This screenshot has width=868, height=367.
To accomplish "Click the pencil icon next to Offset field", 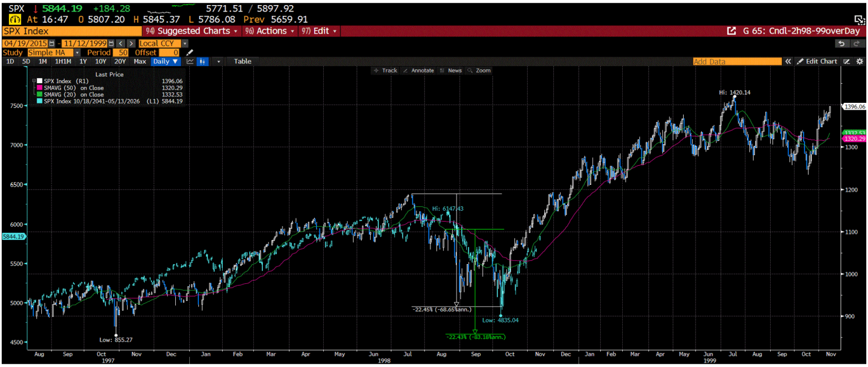I will pyautogui.click(x=189, y=52).
